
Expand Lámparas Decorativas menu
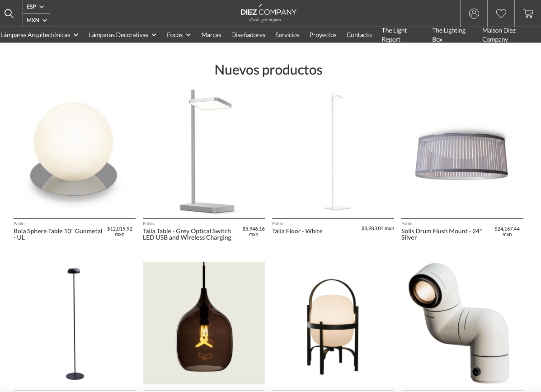(122, 35)
